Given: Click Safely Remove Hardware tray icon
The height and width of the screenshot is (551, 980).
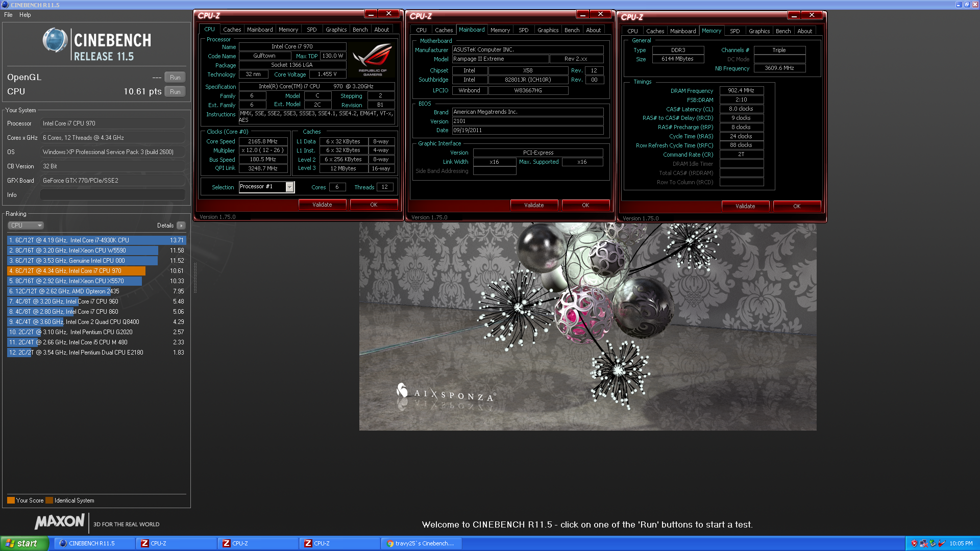Looking at the screenshot, I should click(933, 543).
